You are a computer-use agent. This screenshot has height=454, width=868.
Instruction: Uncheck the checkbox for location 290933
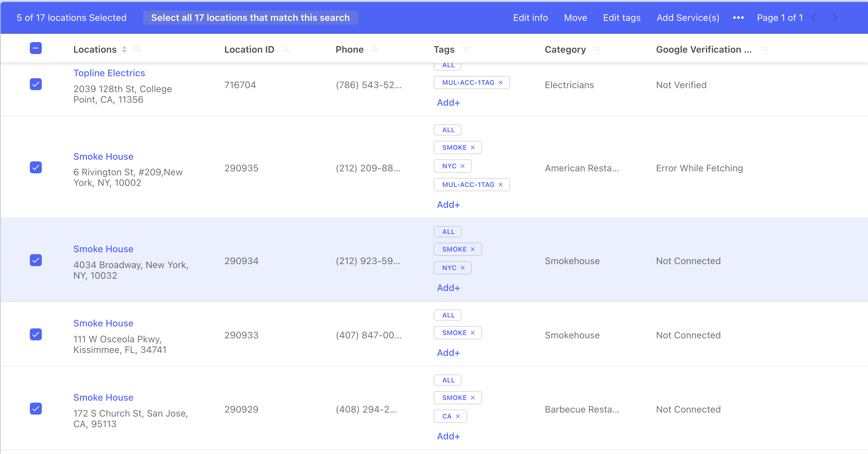36,334
